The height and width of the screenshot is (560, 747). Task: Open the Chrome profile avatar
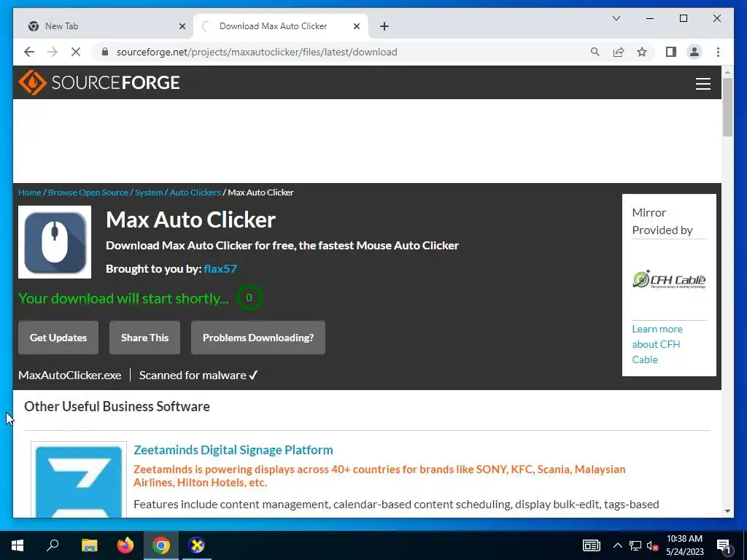pos(694,52)
